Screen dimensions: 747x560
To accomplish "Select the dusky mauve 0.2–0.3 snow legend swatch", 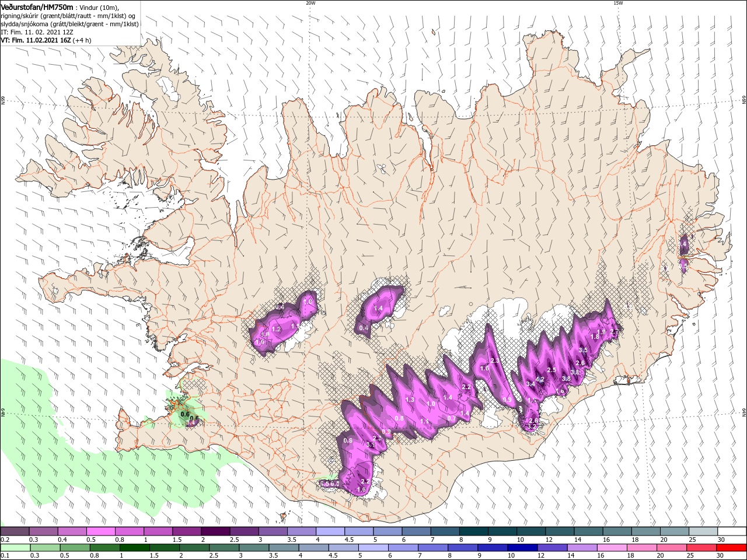I will pyautogui.click(x=16, y=531).
